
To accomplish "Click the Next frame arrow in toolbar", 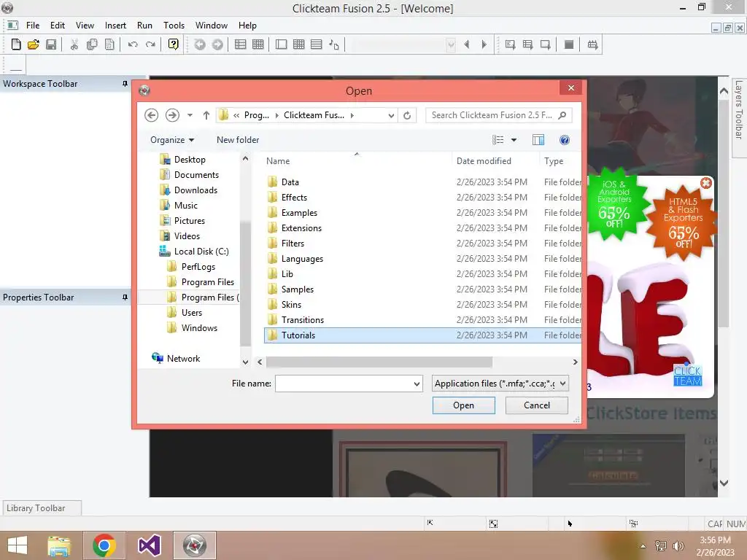I will click(484, 44).
